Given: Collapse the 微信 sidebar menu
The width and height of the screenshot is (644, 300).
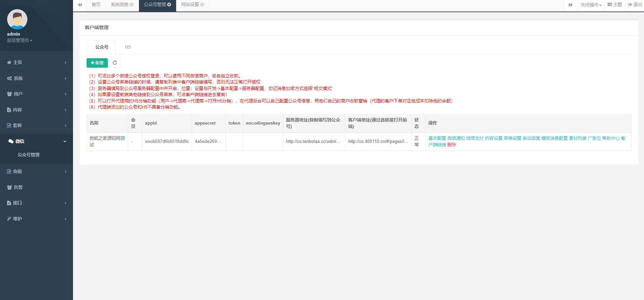Looking at the screenshot, I should click(x=37, y=141).
